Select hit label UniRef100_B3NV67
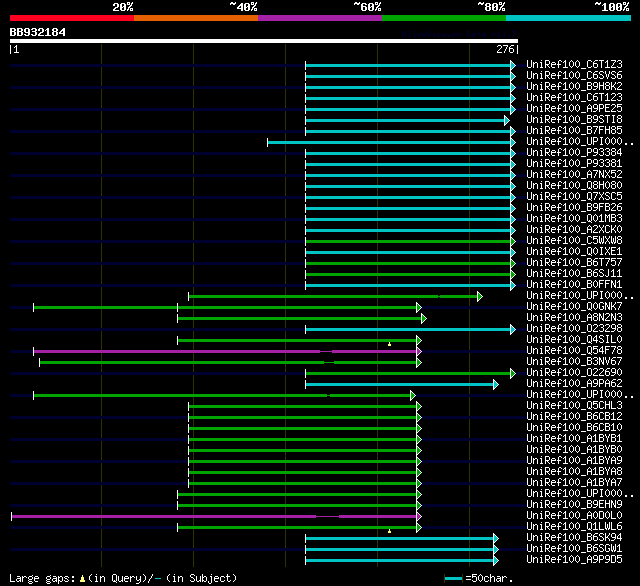640x586 pixels. [x=574, y=362]
